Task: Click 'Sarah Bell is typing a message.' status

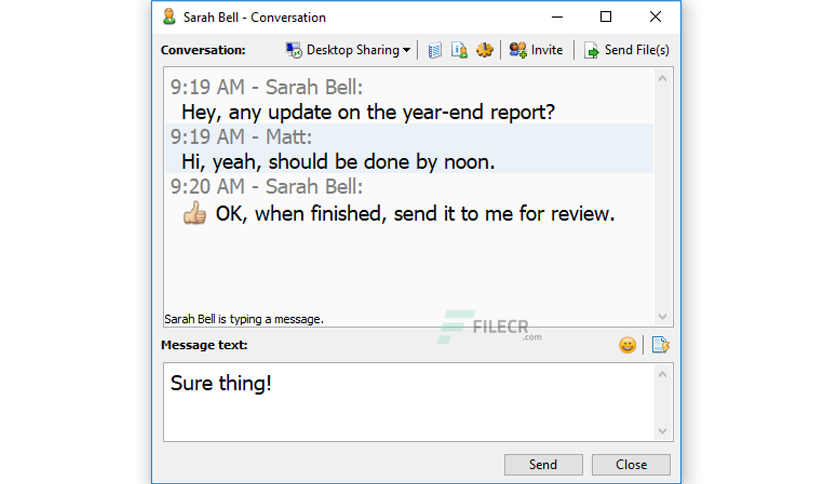Action: [x=244, y=319]
